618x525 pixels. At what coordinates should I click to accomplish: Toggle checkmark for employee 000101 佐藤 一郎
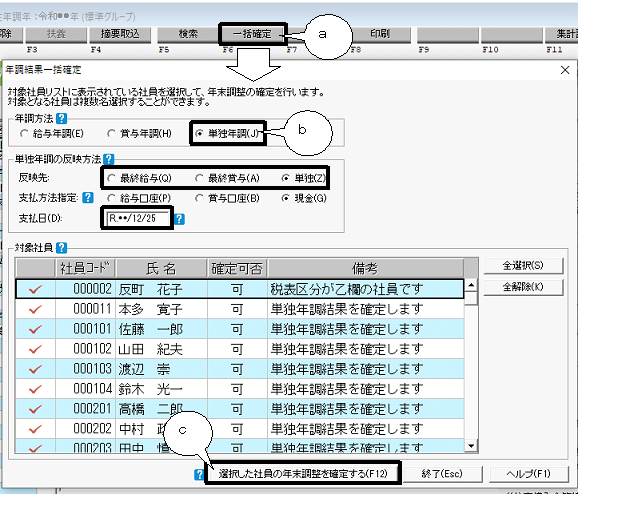pyautogui.click(x=35, y=329)
